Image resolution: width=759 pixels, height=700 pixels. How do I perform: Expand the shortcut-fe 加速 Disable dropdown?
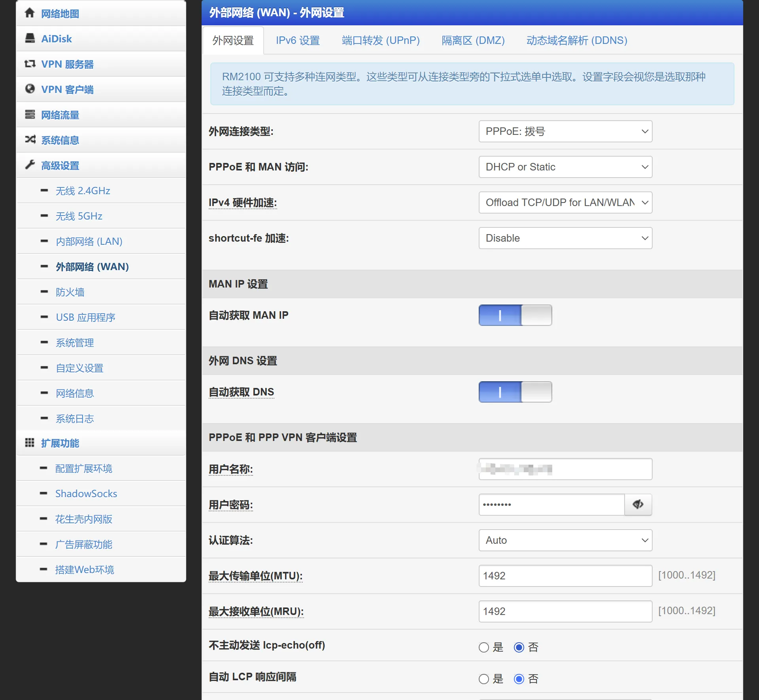[565, 238]
